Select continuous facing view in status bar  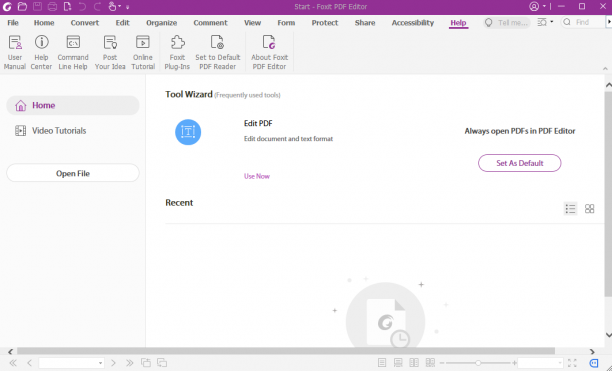(x=430, y=363)
